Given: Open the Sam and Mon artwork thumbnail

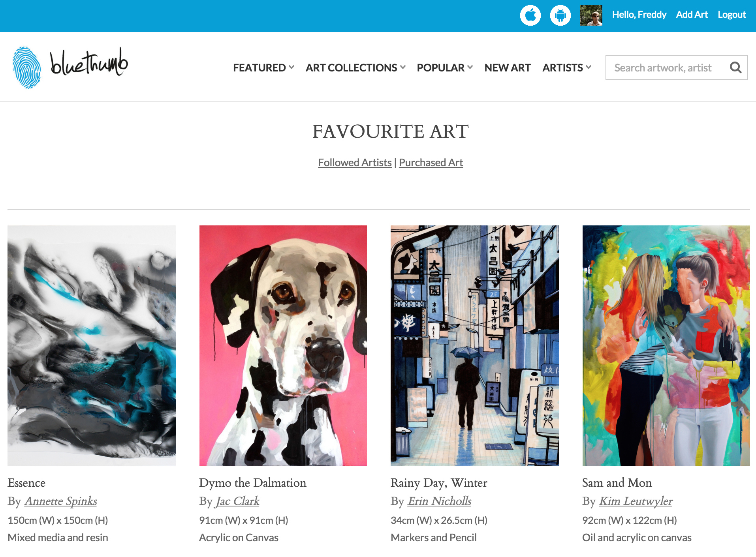Looking at the screenshot, I should click(x=666, y=346).
